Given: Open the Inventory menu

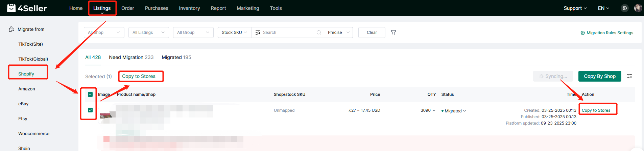Looking at the screenshot, I should click(189, 8).
